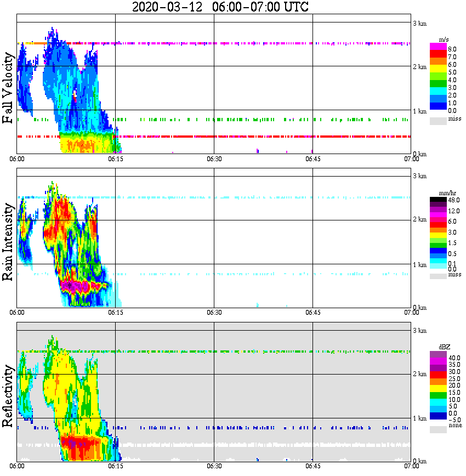Viewport: 466px width, 476px height.
Task: Select the orange swatch in Fall Velocity legend
Action: [438, 61]
